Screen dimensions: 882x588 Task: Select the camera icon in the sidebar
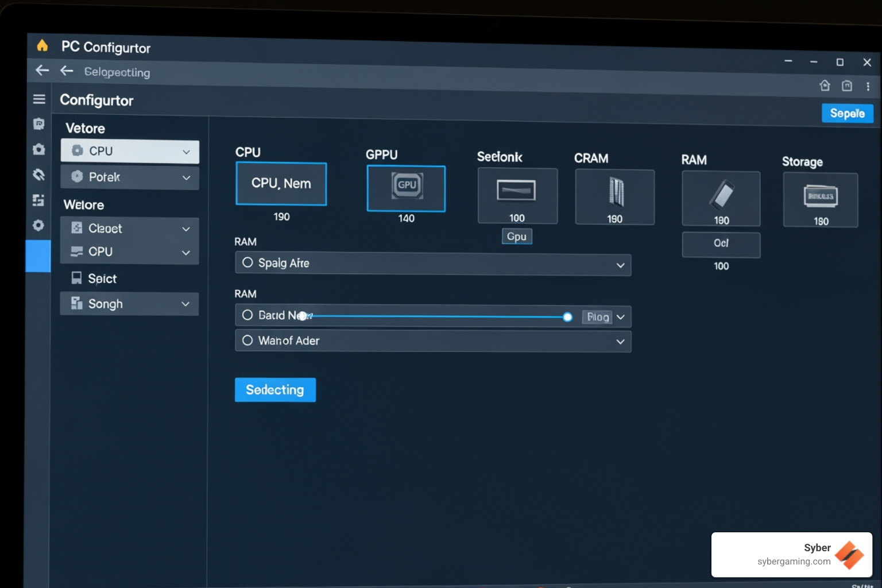point(38,149)
